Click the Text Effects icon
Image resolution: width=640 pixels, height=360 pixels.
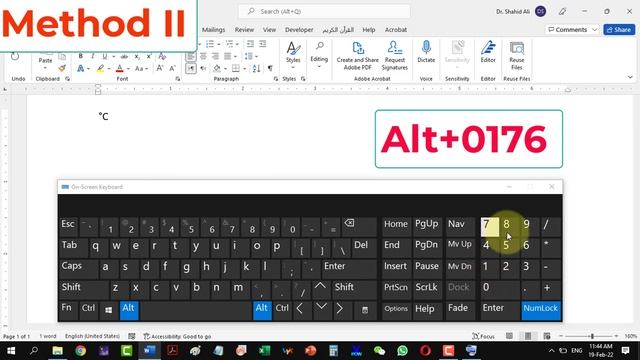pos(81,69)
